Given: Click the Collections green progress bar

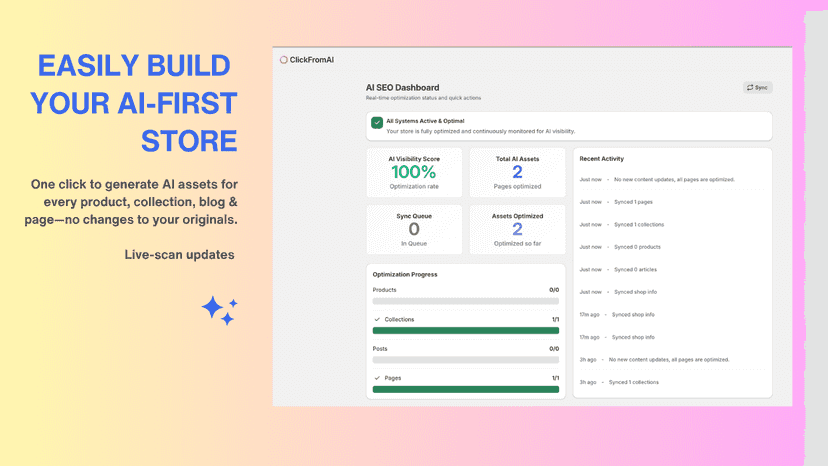Looking at the screenshot, I should pos(466,331).
